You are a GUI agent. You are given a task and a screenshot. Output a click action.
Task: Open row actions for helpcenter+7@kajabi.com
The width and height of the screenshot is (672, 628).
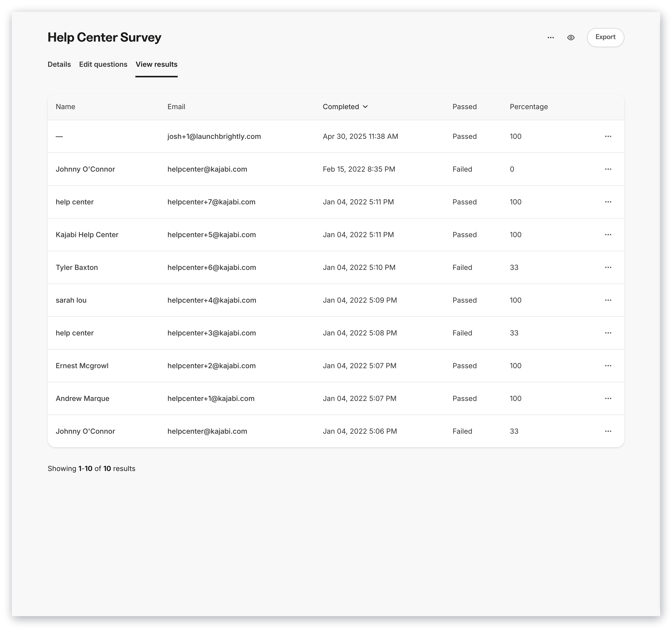[608, 202]
